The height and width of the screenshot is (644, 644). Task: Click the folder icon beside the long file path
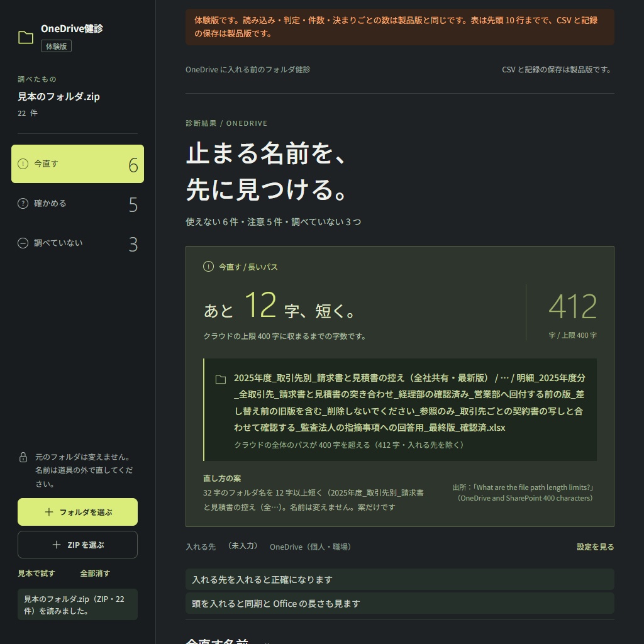221,379
